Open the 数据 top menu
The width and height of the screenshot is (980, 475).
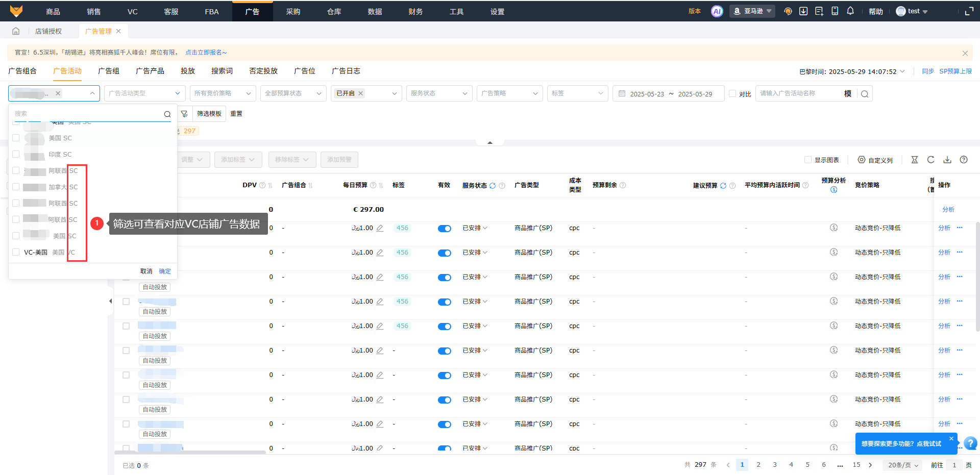tap(375, 11)
